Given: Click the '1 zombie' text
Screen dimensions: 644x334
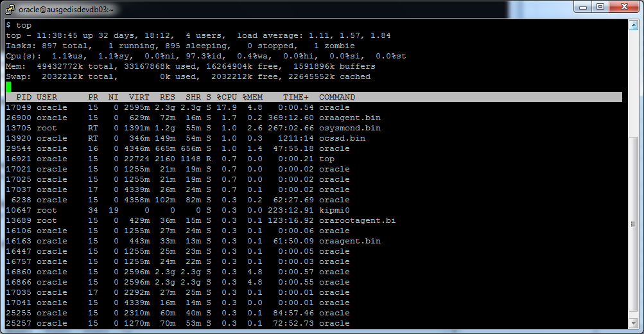Looking at the screenshot, I should [x=335, y=46].
